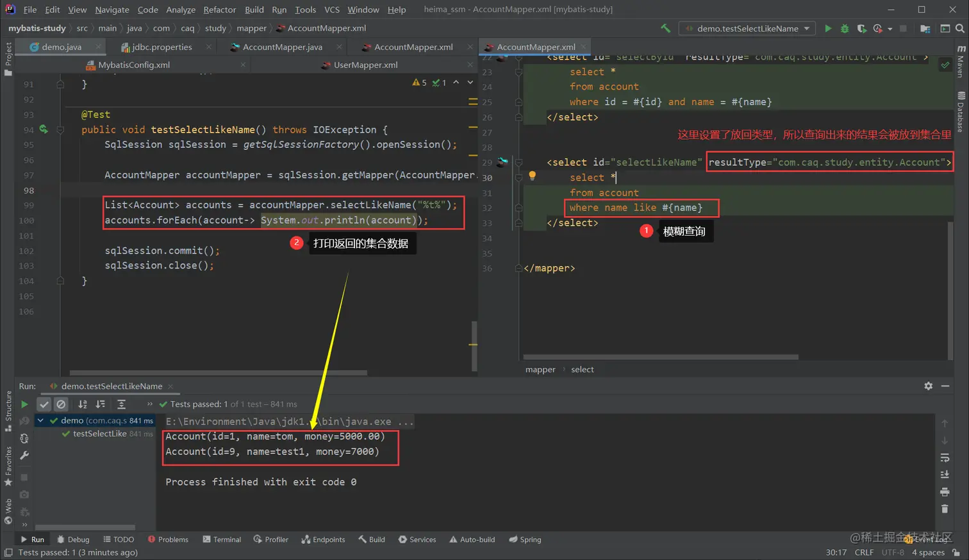Image resolution: width=969 pixels, height=560 pixels.
Task: Go to previous highlighted problem arrow
Action: (456, 82)
